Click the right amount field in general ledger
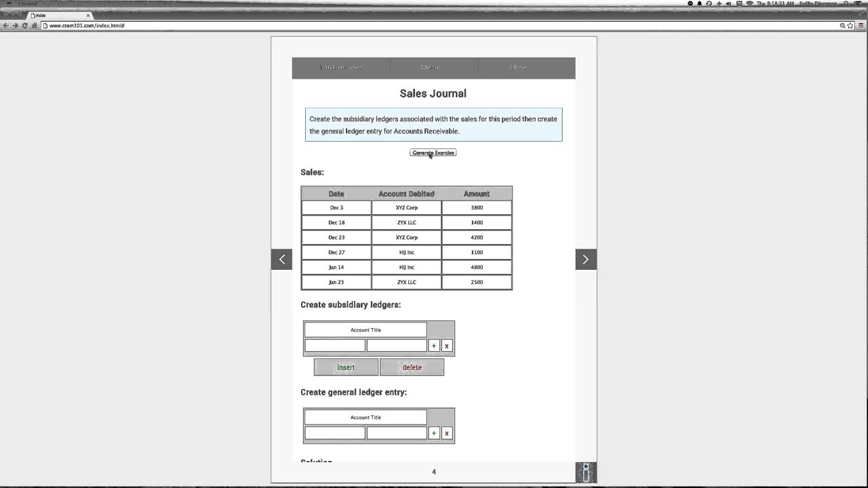Screen dimensions: 868x488 [397, 433]
